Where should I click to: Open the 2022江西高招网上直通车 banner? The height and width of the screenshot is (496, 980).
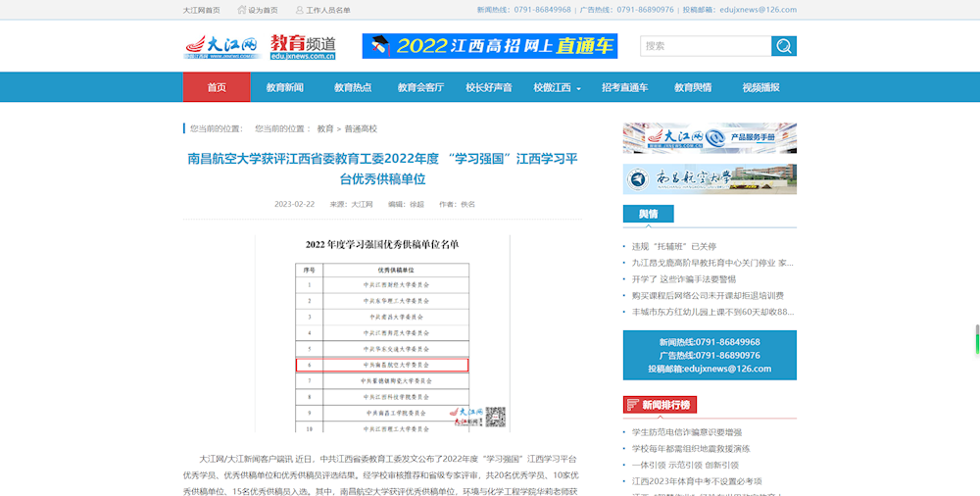(489, 46)
